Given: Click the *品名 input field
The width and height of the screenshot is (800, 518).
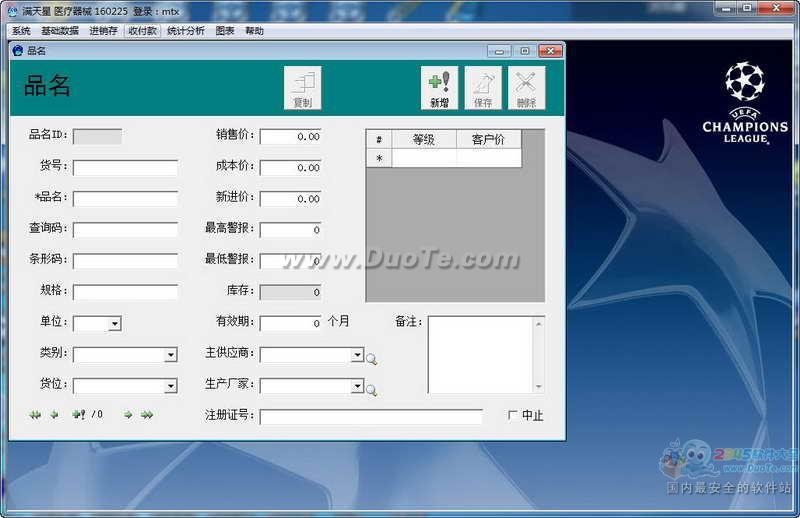Looking at the screenshot, I should pos(126,199).
